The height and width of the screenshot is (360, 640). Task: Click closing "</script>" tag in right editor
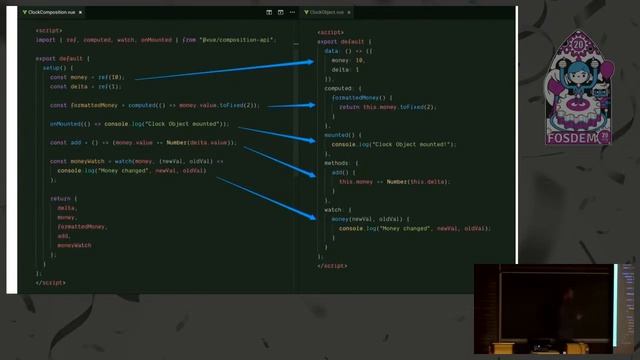click(332, 266)
